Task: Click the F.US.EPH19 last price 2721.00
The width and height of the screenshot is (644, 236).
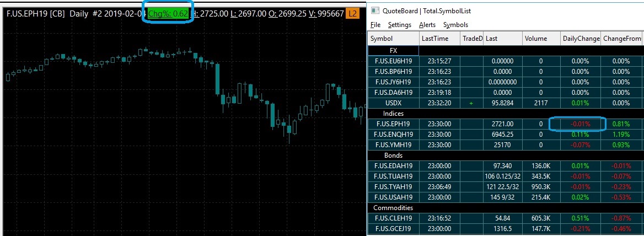Action: [x=503, y=124]
